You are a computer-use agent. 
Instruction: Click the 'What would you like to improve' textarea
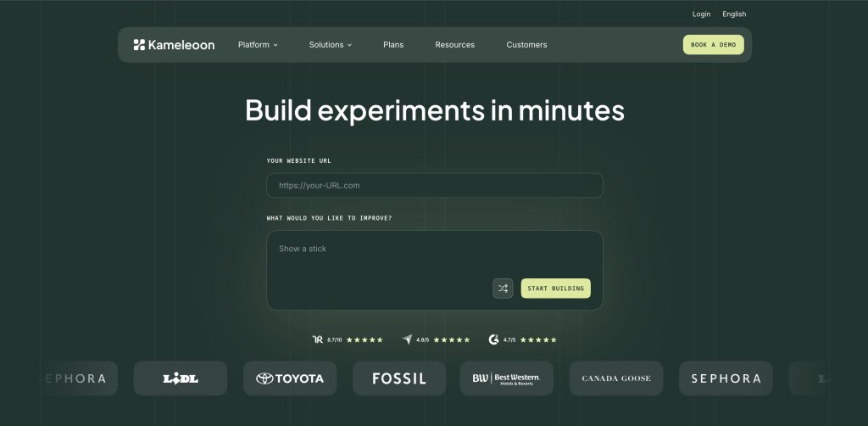435,271
